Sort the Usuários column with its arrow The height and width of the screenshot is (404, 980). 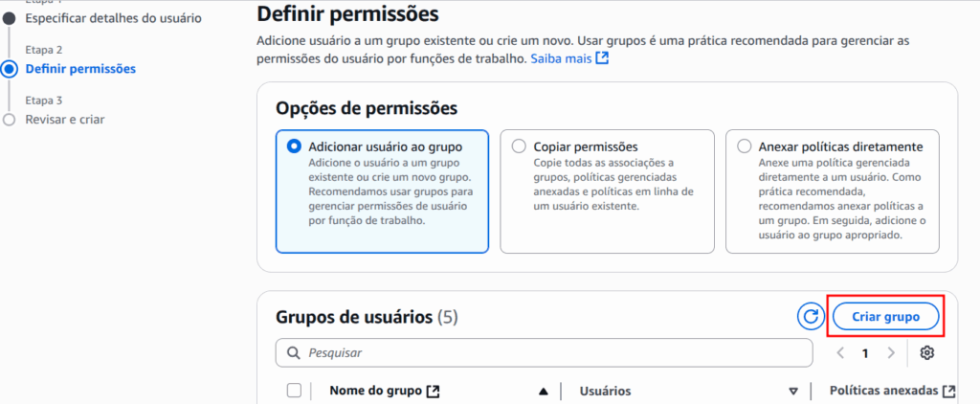click(792, 391)
